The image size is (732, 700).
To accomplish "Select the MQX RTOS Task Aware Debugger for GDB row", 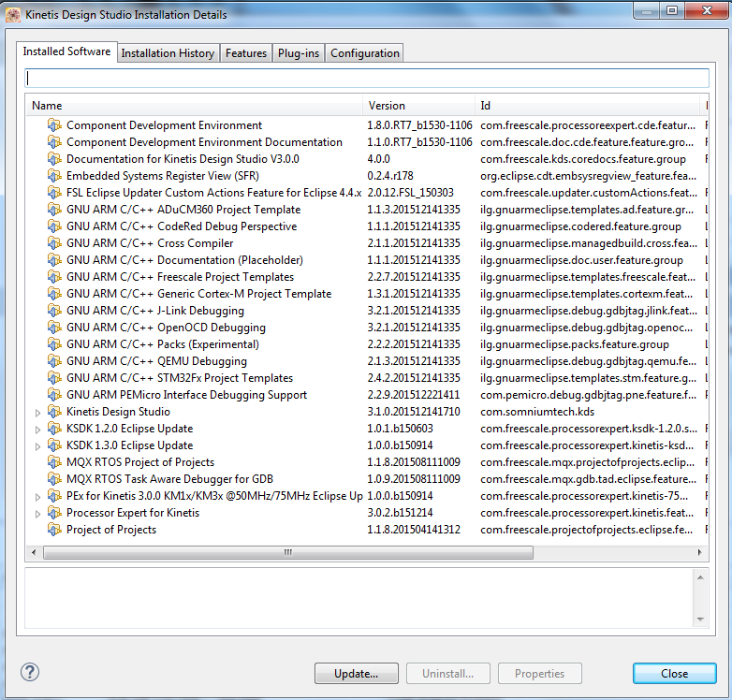I will tap(367, 479).
